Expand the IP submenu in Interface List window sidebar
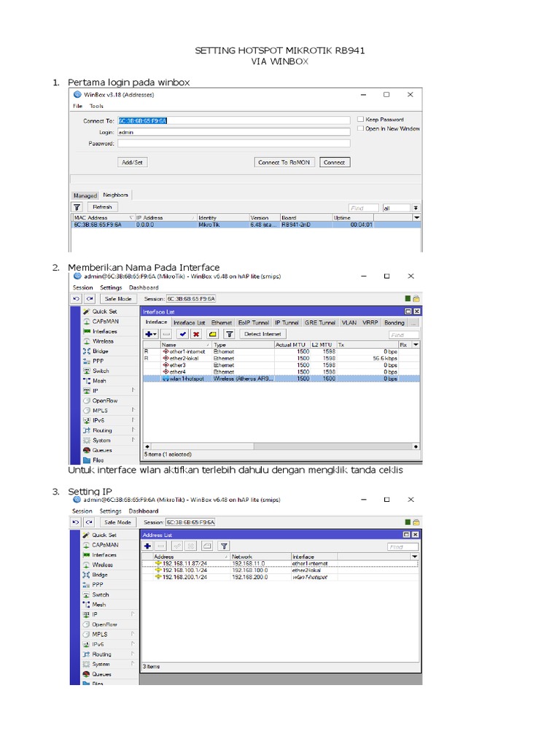 click(x=109, y=391)
